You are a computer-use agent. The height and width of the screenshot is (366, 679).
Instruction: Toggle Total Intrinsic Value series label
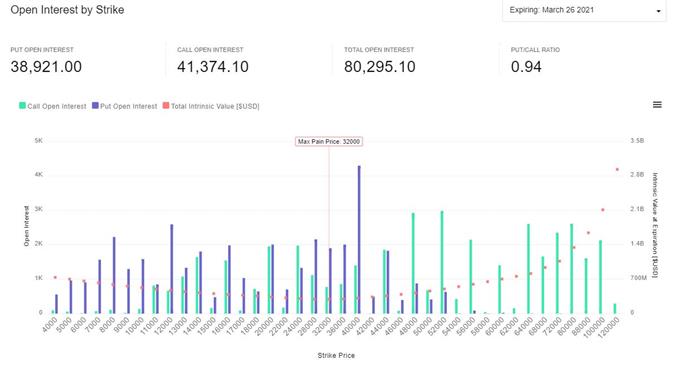[x=215, y=106]
